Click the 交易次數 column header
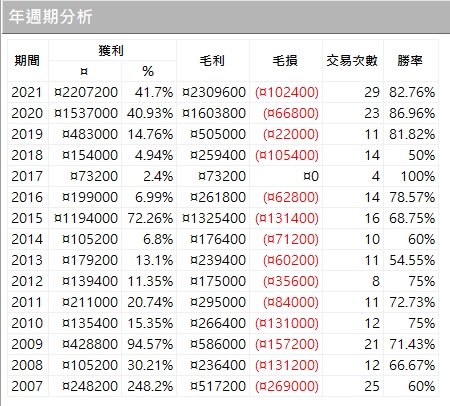450x406 pixels. [x=353, y=61]
